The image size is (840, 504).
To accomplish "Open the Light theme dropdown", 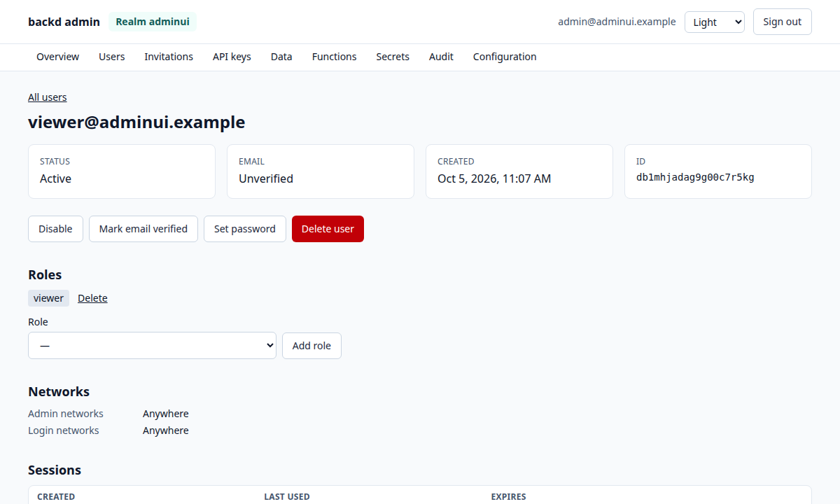I will (715, 22).
